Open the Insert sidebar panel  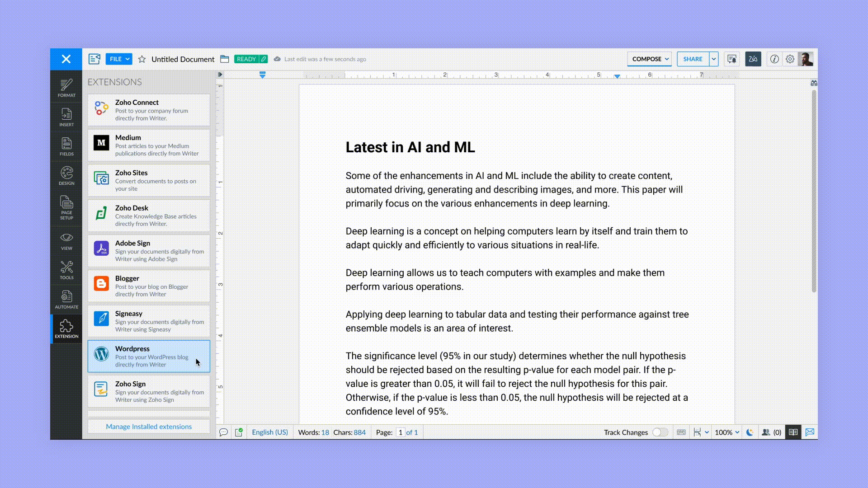coord(66,117)
